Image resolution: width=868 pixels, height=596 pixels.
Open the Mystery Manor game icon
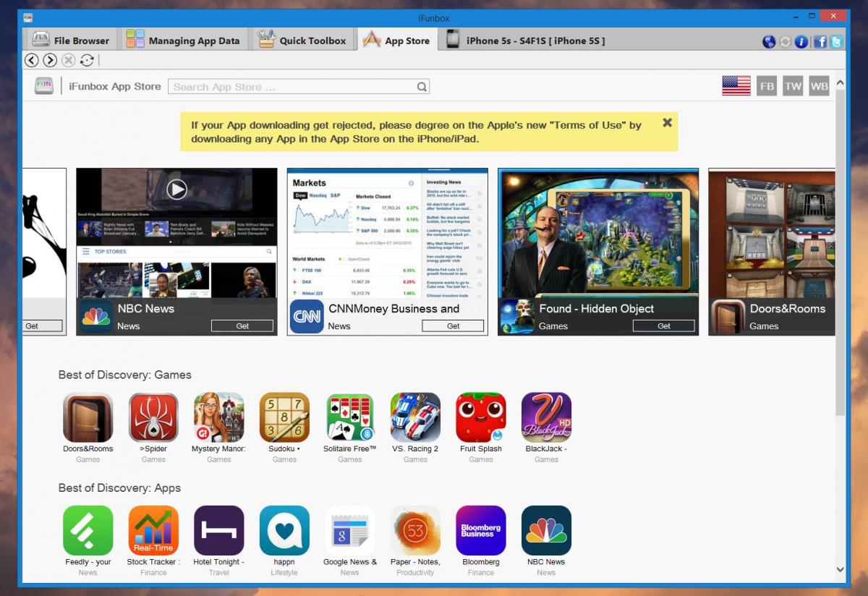click(219, 417)
